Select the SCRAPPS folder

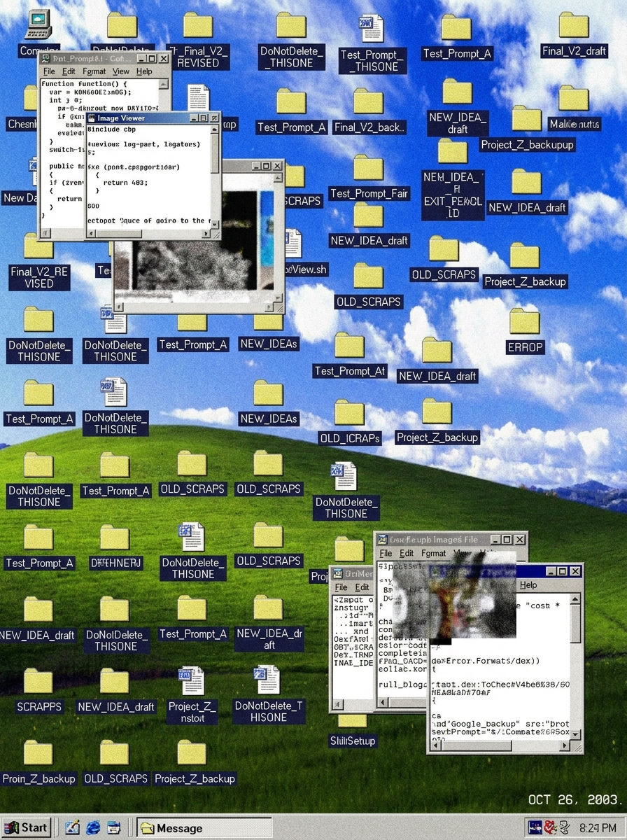coord(38,681)
